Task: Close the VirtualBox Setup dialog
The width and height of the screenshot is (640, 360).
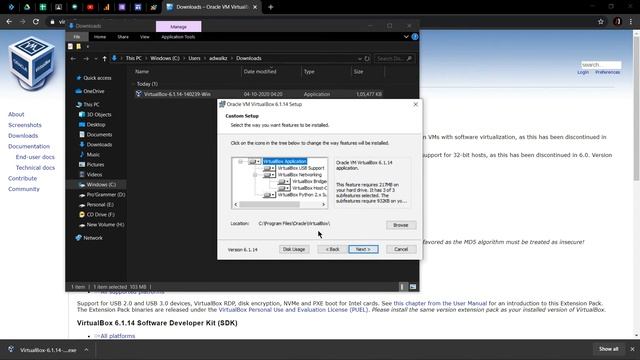Action: 416,104
